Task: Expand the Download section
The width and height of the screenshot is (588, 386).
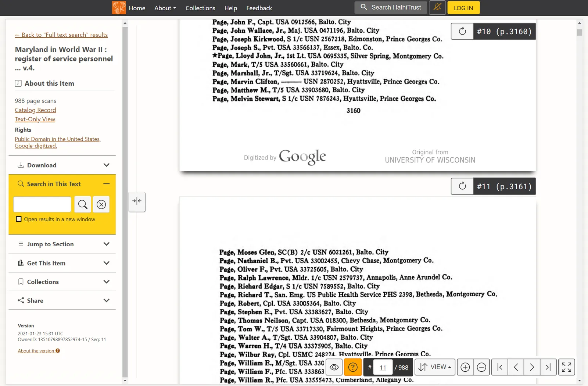Action: (62, 165)
